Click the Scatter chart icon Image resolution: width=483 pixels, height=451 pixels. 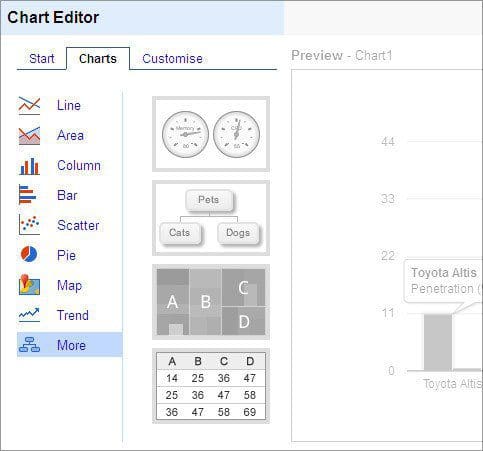pyautogui.click(x=29, y=225)
